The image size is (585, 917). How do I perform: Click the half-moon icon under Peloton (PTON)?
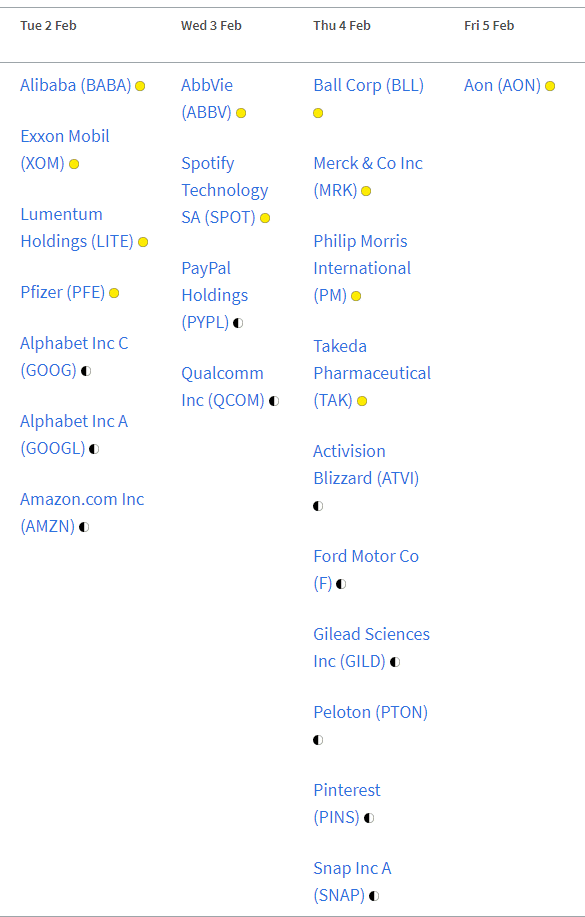pos(318,740)
